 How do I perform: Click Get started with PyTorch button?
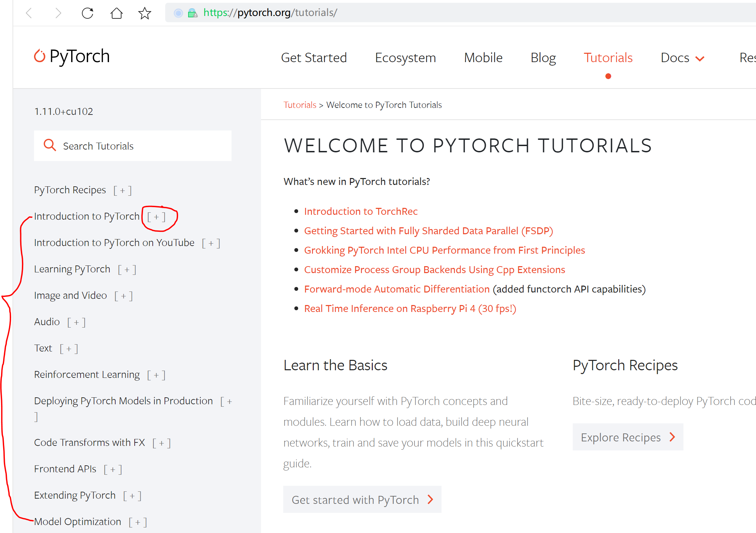362,500
